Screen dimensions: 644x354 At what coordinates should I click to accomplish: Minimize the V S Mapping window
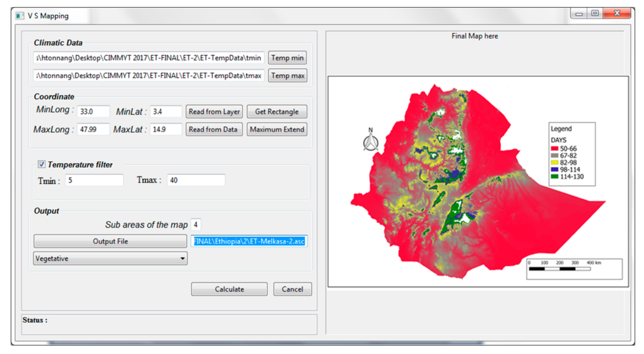pos(579,14)
